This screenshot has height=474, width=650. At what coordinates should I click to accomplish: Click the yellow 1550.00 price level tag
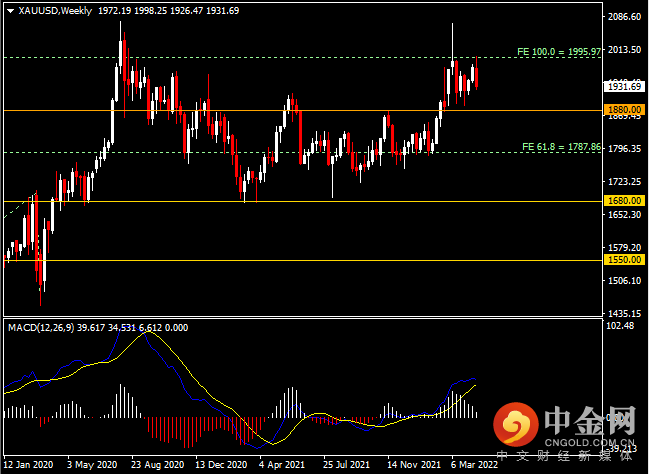click(x=624, y=260)
